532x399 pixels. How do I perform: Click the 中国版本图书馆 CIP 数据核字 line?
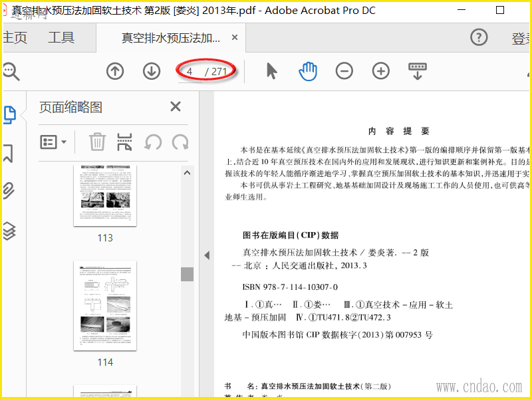pyautogui.click(x=338, y=335)
